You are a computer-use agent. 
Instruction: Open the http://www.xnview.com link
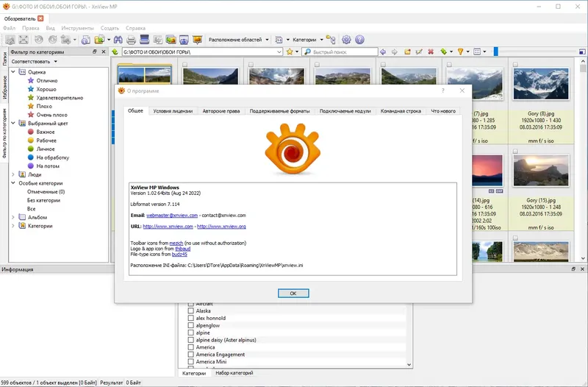[x=168, y=227]
